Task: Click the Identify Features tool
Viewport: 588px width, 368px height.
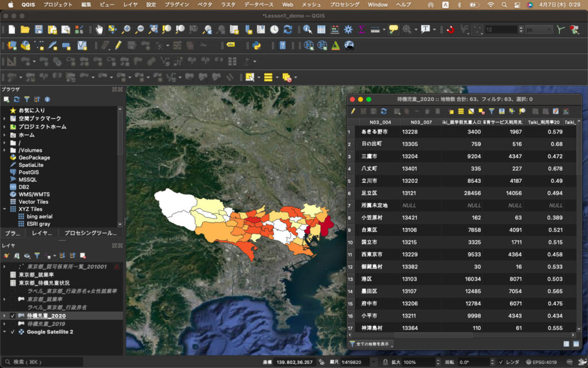Action: click(307, 29)
